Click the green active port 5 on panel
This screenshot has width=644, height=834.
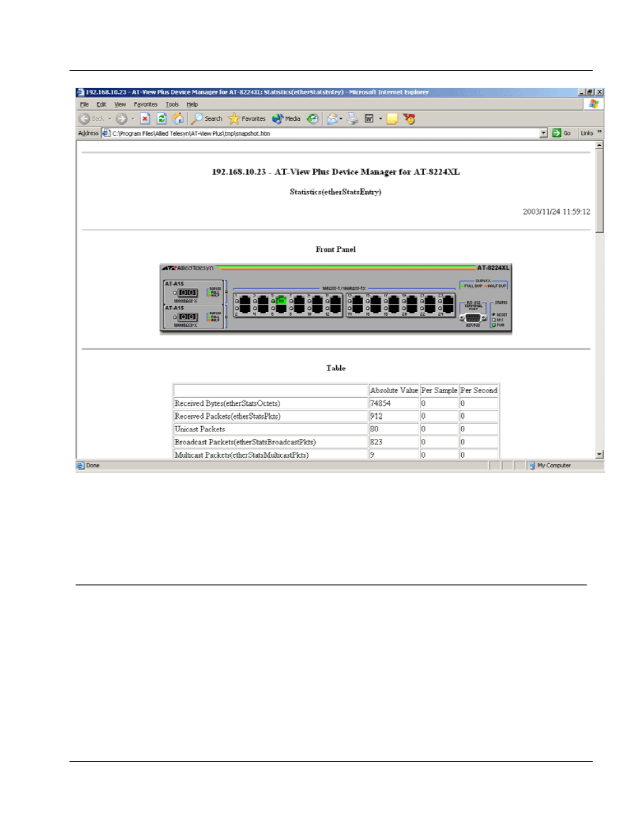(281, 301)
